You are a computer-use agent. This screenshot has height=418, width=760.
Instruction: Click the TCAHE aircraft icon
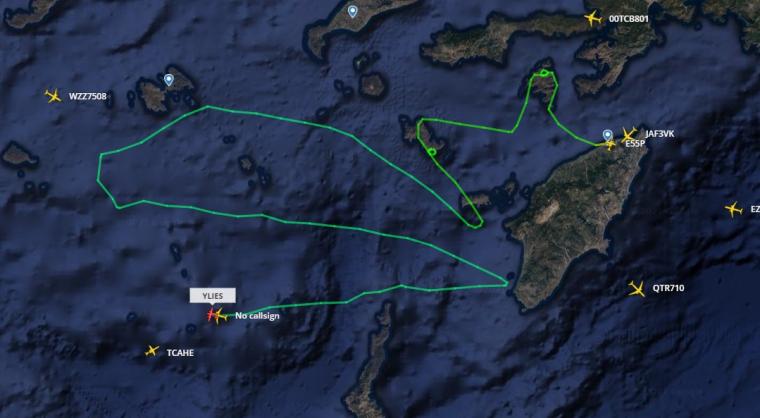click(x=152, y=351)
